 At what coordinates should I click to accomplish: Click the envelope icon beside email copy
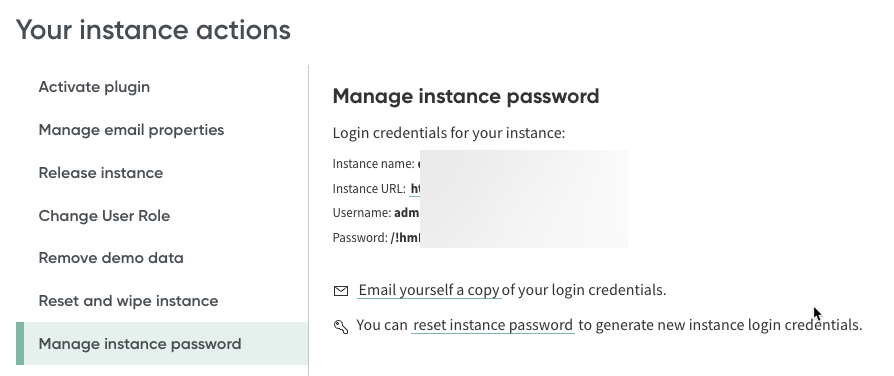tap(340, 291)
